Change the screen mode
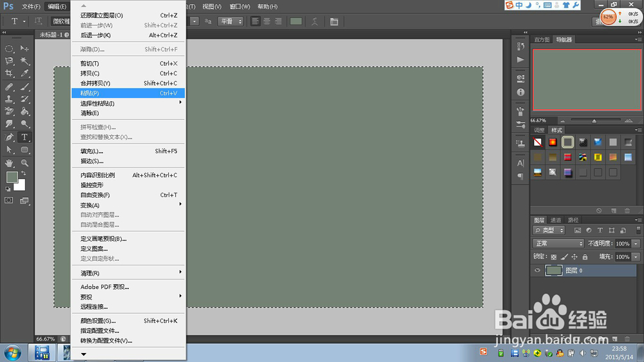The image size is (644, 362). tap(24, 200)
